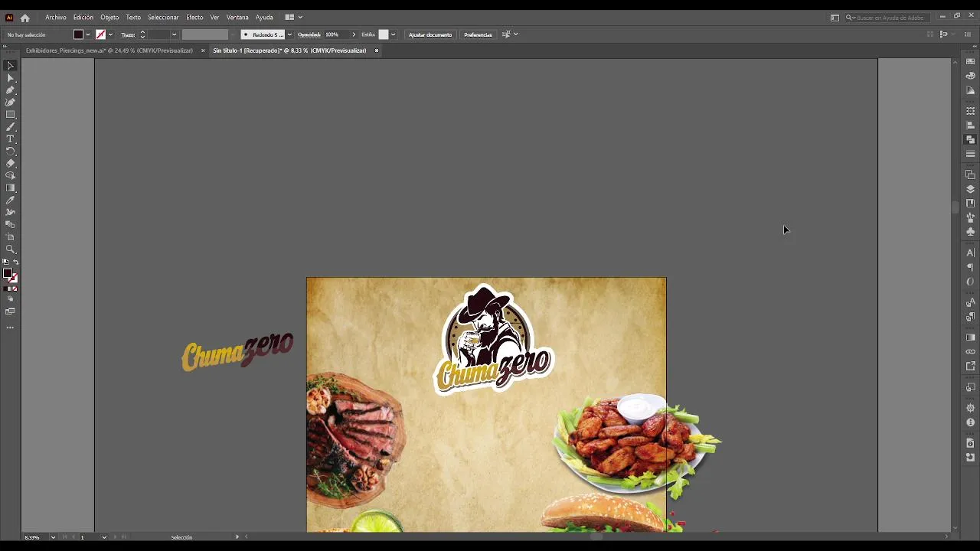Open the artboard navigation dropdown
The image size is (980, 551).
pos(104,537)
